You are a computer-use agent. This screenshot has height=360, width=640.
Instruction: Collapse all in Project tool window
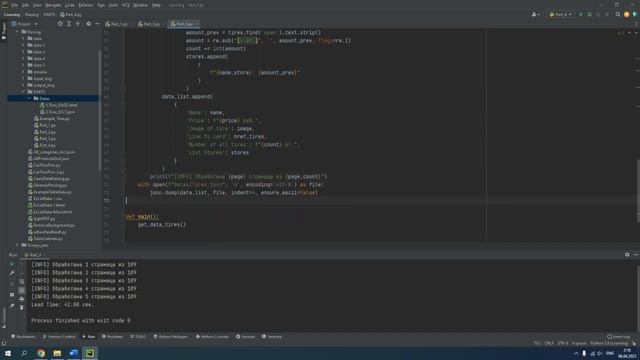pyautogui.click(x=78, y=24)
